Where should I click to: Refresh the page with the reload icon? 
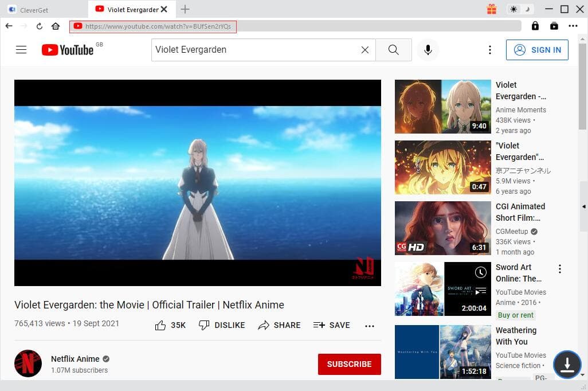pyautogui.click(x=39, y=26)
